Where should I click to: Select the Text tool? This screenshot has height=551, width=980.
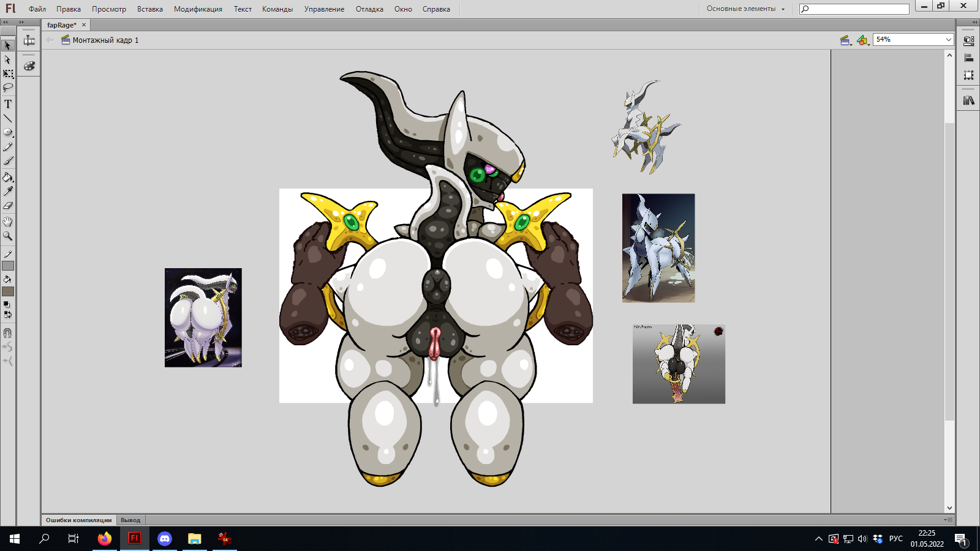click(8, 104)
